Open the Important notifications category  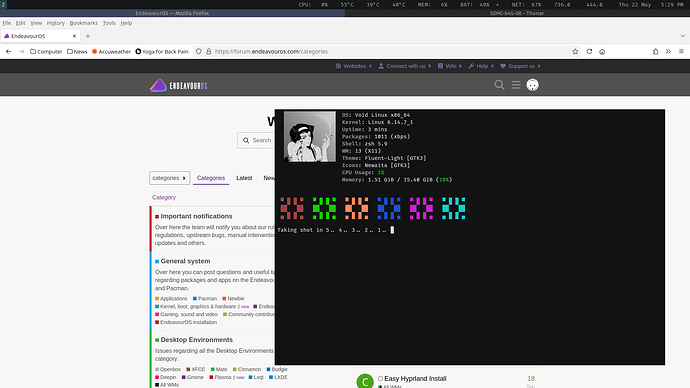196,216
